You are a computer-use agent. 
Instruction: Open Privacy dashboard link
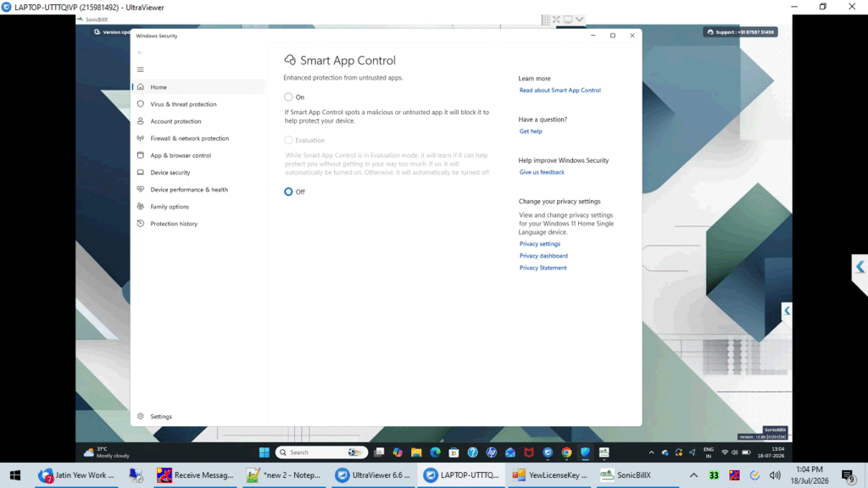(x=543, y=256)
